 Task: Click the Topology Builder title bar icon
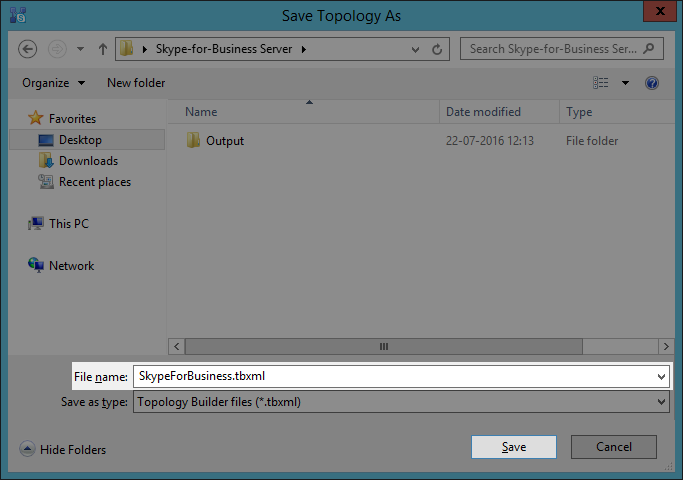click(x=18, y=15)
